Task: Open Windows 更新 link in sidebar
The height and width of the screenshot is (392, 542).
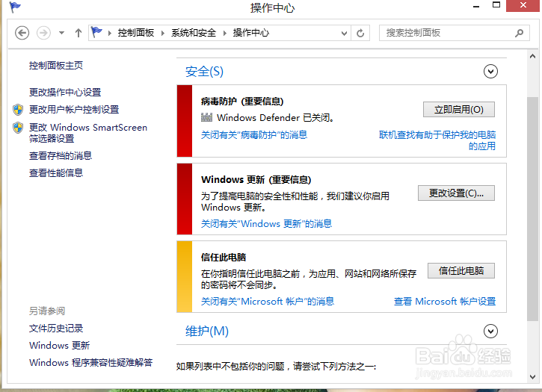Action: 60,346
